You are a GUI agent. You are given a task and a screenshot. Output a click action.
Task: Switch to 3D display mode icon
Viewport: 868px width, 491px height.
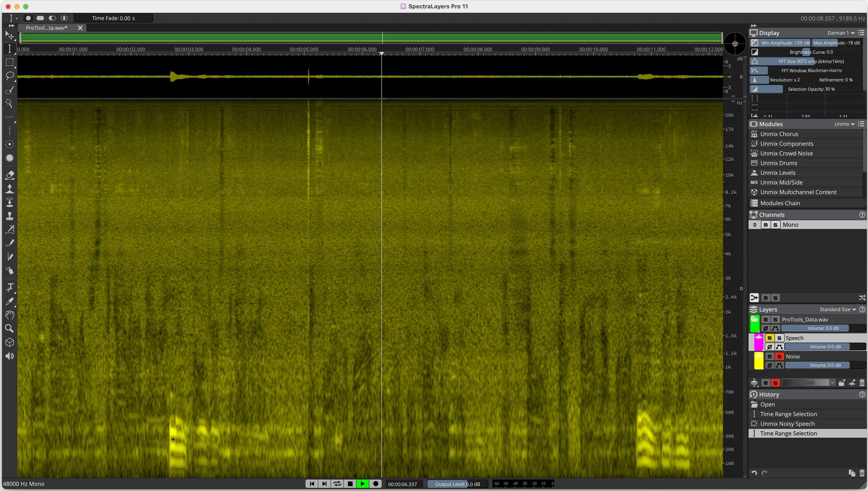(x=10, y=342)
